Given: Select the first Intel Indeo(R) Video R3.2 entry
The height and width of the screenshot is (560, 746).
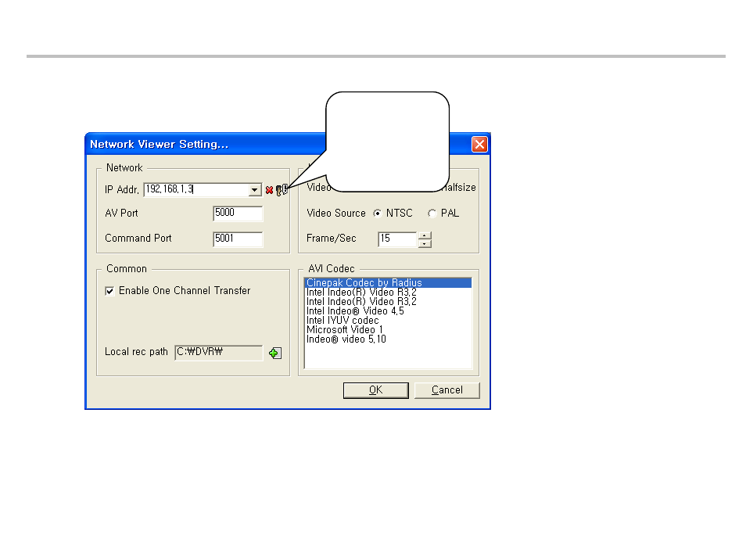Looking at the screenshot, I should [x=388, y=293].
